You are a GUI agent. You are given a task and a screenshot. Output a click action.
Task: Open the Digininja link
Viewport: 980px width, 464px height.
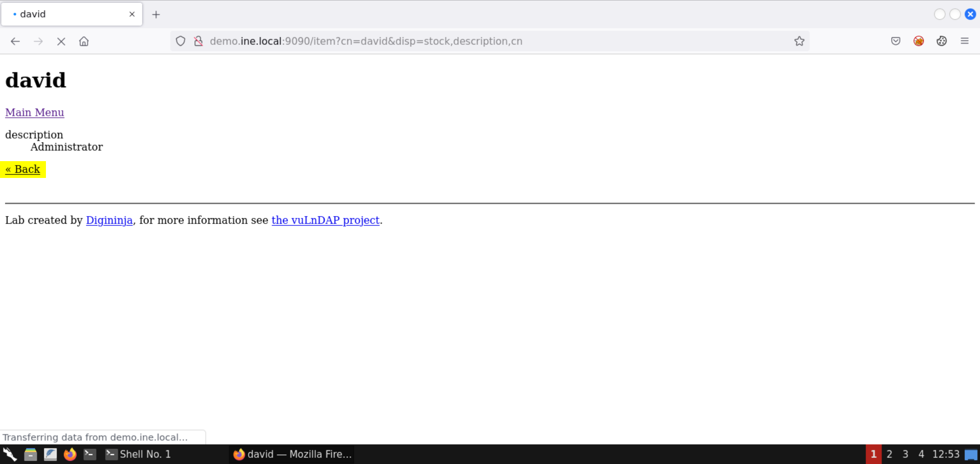(109, 220)
